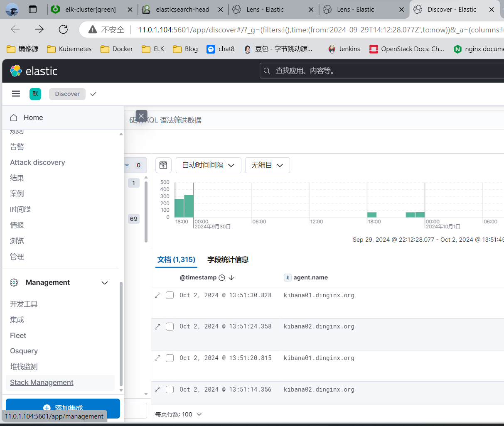Viewport: 504px width, 426px height.
Task: Open Stack Management link
Action: [42, 382]
